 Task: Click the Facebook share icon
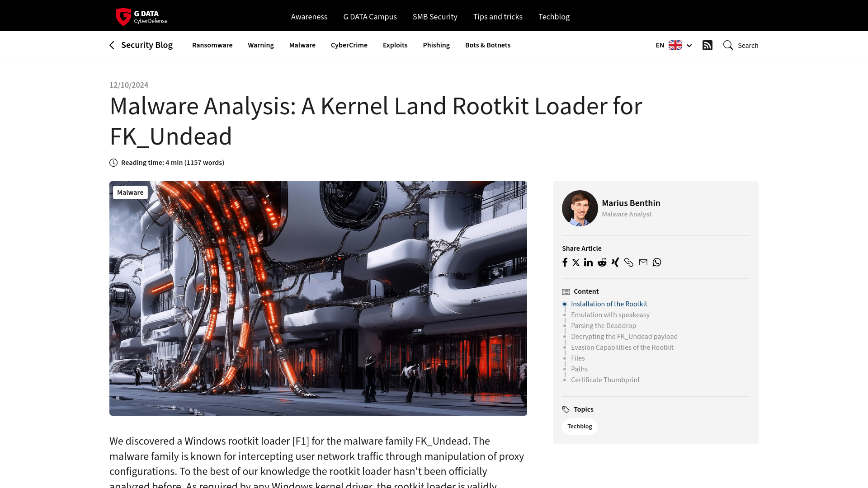click(x=565, y=262)
